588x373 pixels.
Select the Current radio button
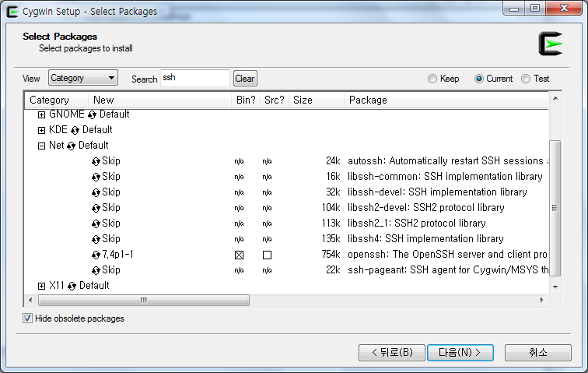coord(479,79)
